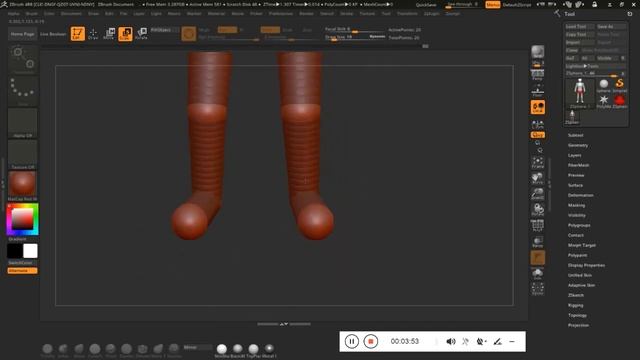This screenshot has width=640, height=360.
Task: Click Copy Tool button
Action: pos(579,34)
